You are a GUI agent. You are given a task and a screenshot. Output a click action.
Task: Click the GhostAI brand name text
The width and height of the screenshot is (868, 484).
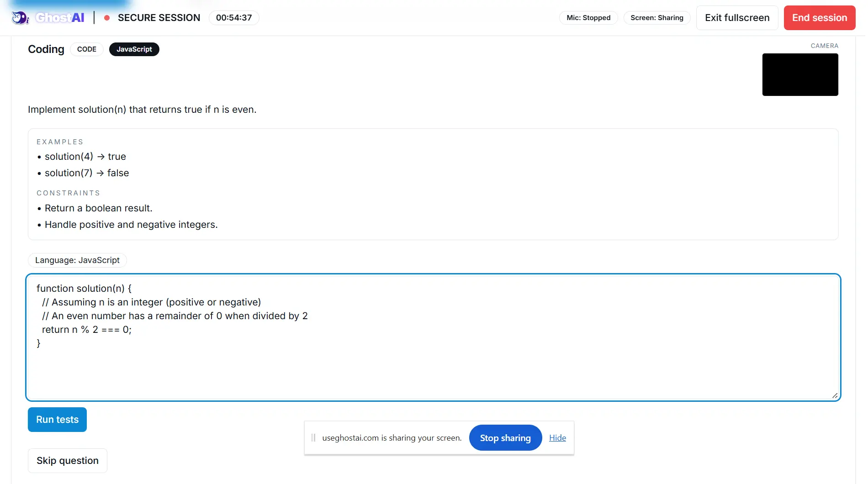[x=60, y=18]
